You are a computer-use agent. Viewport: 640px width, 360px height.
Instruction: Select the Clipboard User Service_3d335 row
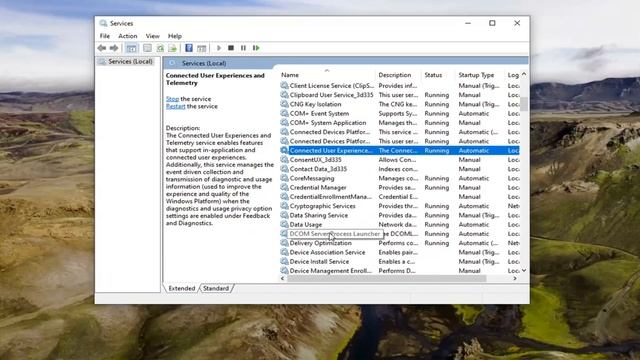pos(400,95)
